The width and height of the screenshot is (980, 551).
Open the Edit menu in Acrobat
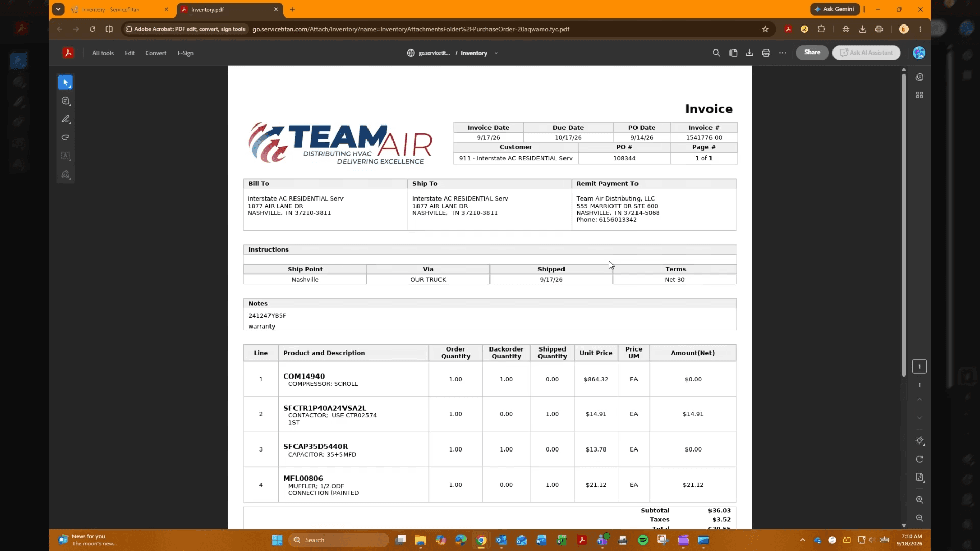pos(130,53)
